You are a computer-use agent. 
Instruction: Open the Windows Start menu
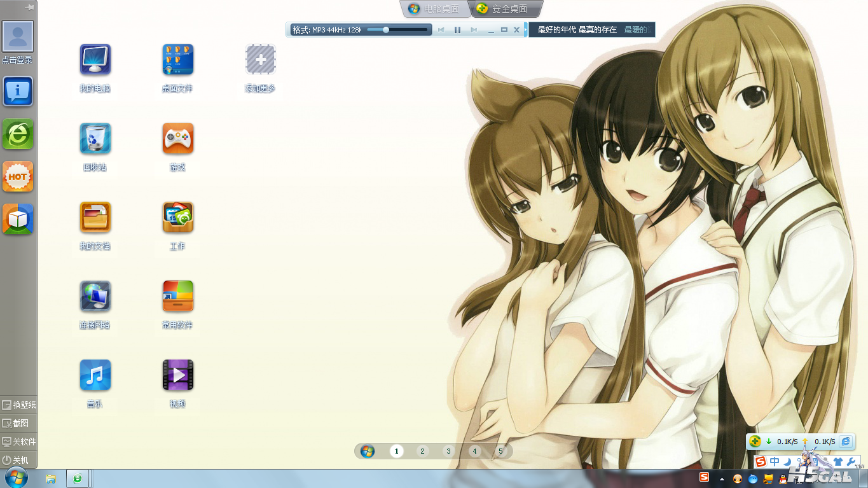point(15,478)
